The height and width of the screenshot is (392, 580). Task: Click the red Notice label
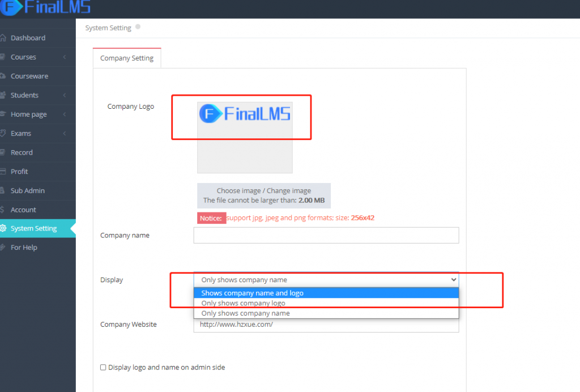pos(211,218)
